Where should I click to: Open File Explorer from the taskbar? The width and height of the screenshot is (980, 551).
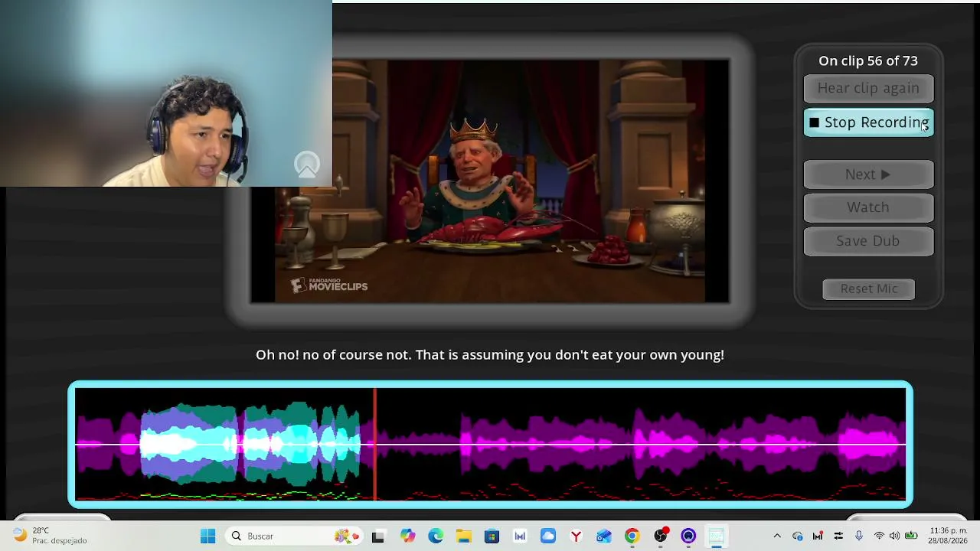pos(463,536)
